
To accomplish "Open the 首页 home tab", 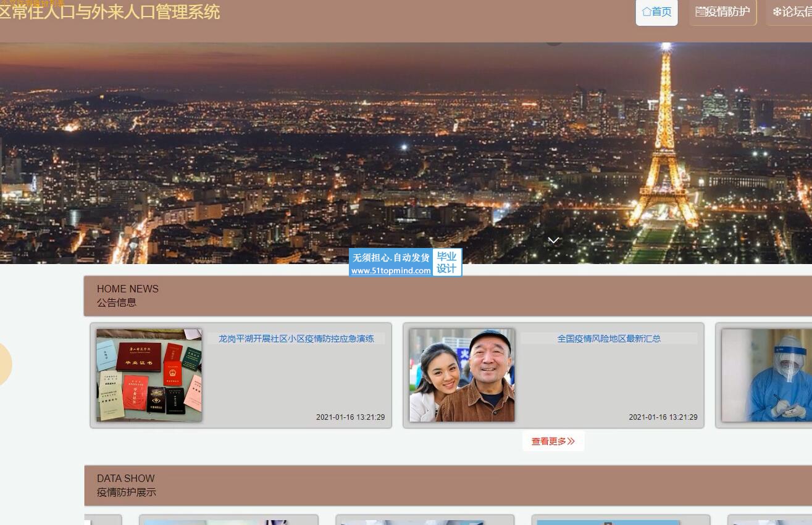I will 656,12.
